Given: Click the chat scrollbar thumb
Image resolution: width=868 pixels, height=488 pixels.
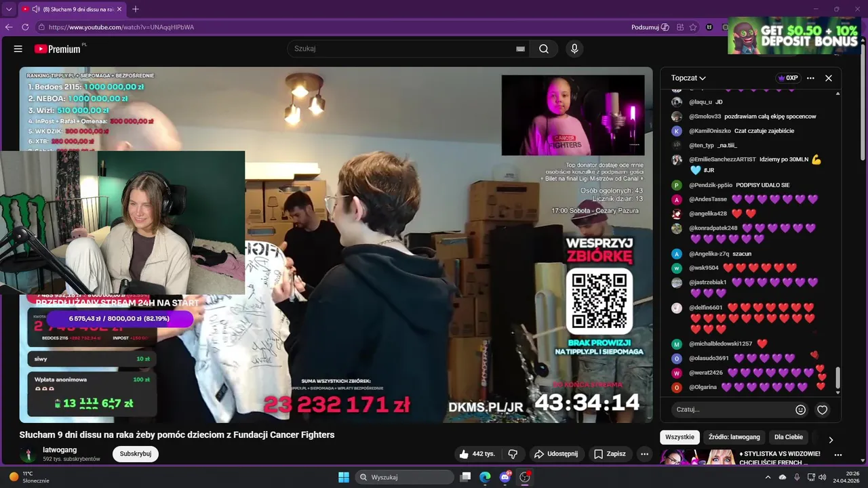Looking at the screenshot, I should tap(838, 378).
